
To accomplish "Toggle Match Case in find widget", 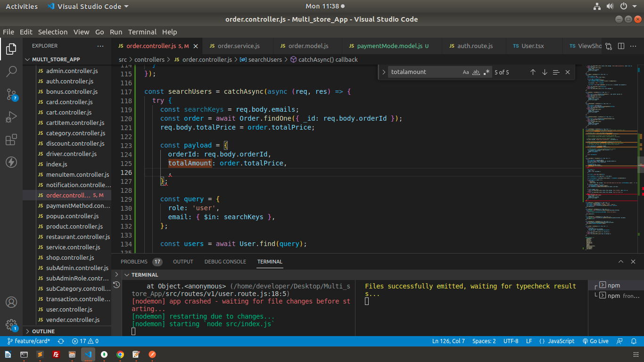I will click(466, 72).
